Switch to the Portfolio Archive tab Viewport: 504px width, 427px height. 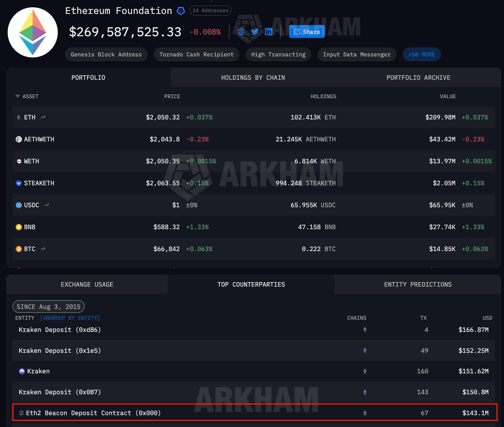tap(418, 77)
